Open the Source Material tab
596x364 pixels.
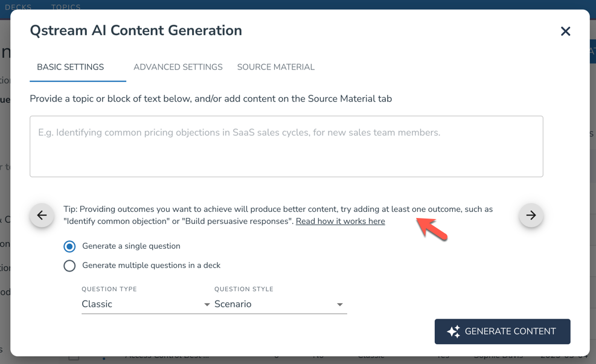(275, 67)
